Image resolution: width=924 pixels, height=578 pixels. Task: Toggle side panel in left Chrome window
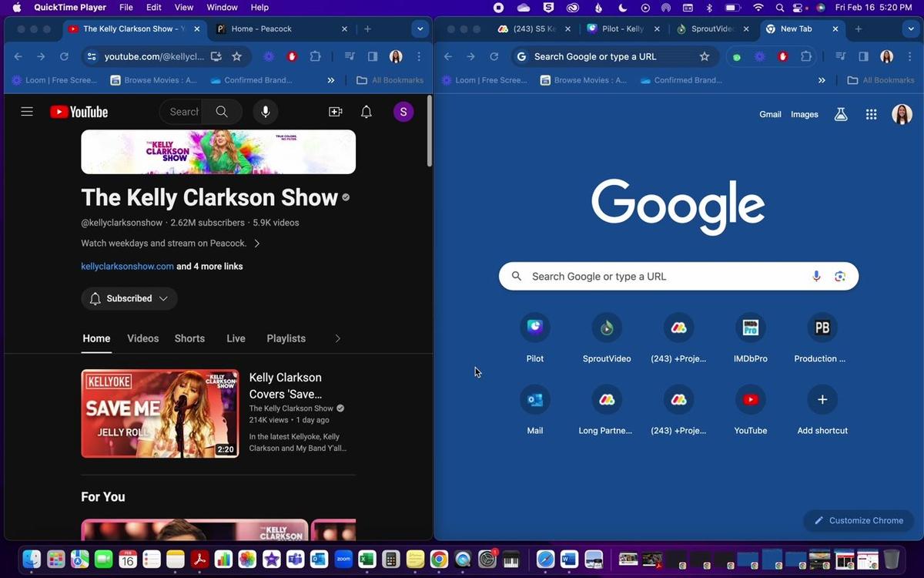tap(373, 56)
